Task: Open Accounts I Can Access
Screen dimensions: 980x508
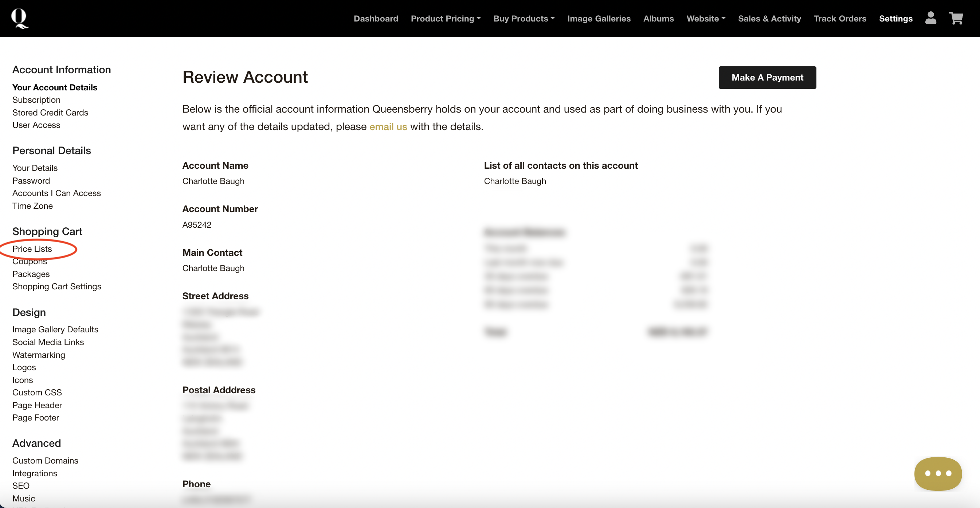Action: pos(56,193)
